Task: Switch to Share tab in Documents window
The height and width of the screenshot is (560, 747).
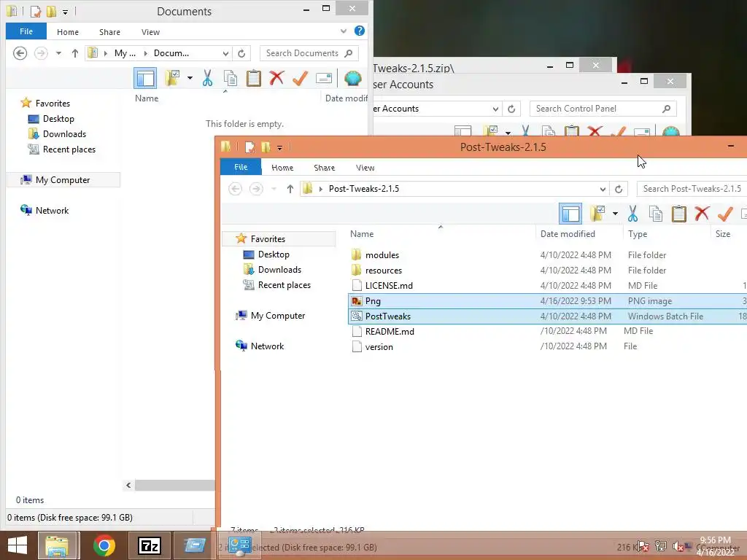Action: click(x=109, y=32)
